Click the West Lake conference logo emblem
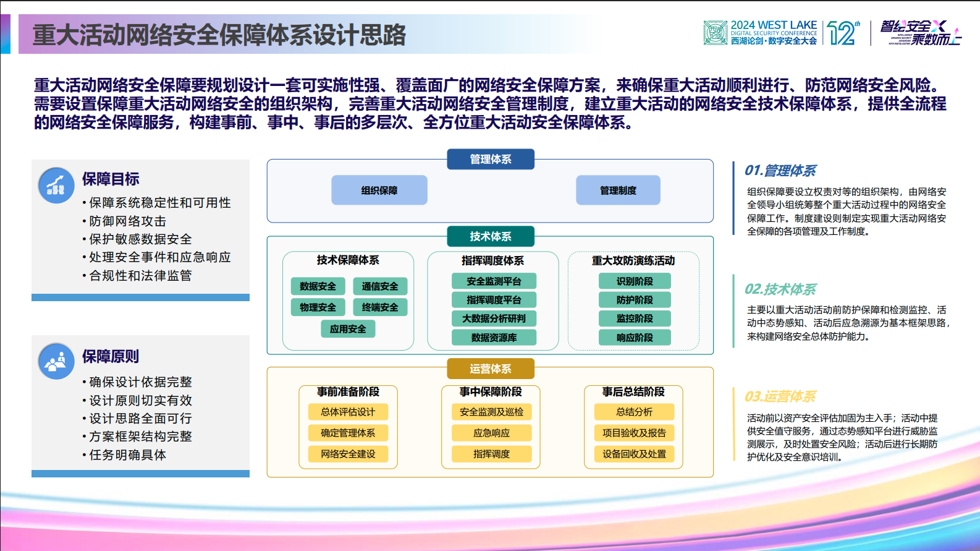 coord(715,33)
